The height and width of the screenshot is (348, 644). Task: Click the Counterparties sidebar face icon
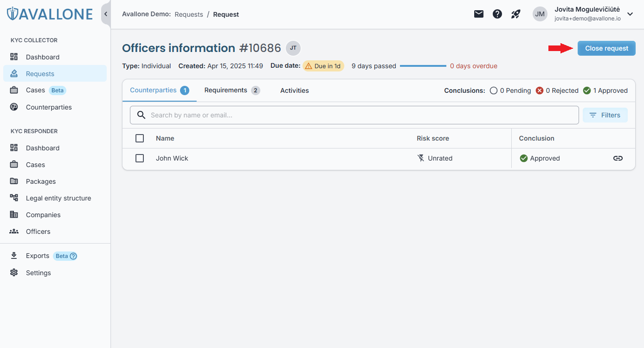tap(14, 107)
